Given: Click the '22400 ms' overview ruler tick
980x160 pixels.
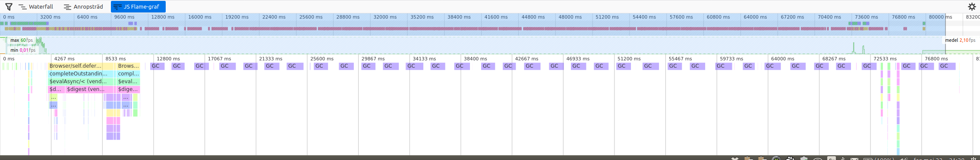Looking at the screenshot, I should click(x=274, y=17).
